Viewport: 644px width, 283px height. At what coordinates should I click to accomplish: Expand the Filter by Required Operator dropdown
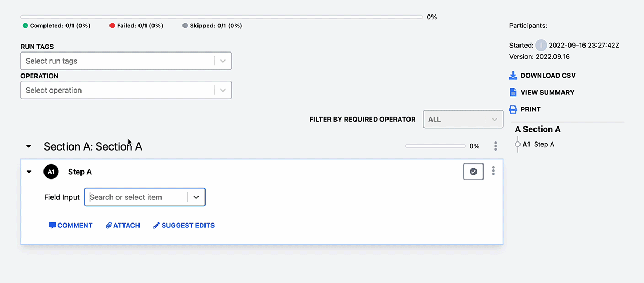click(464, 120)
